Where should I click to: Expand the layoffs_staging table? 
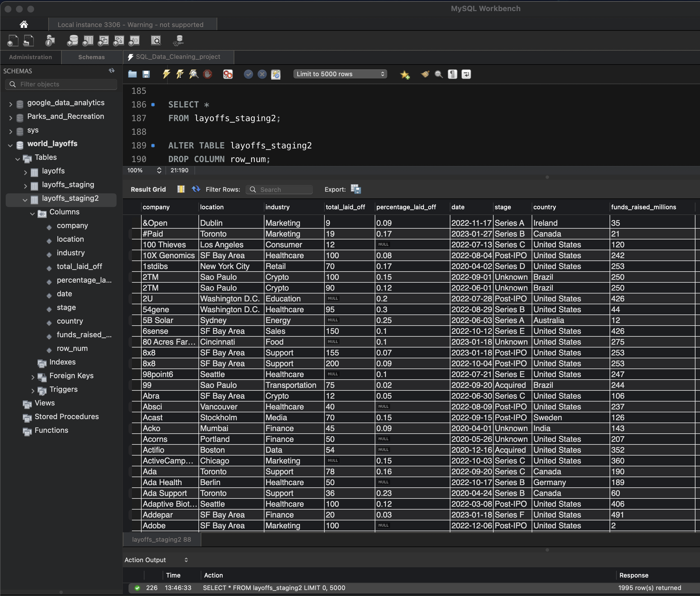point(25,186)
